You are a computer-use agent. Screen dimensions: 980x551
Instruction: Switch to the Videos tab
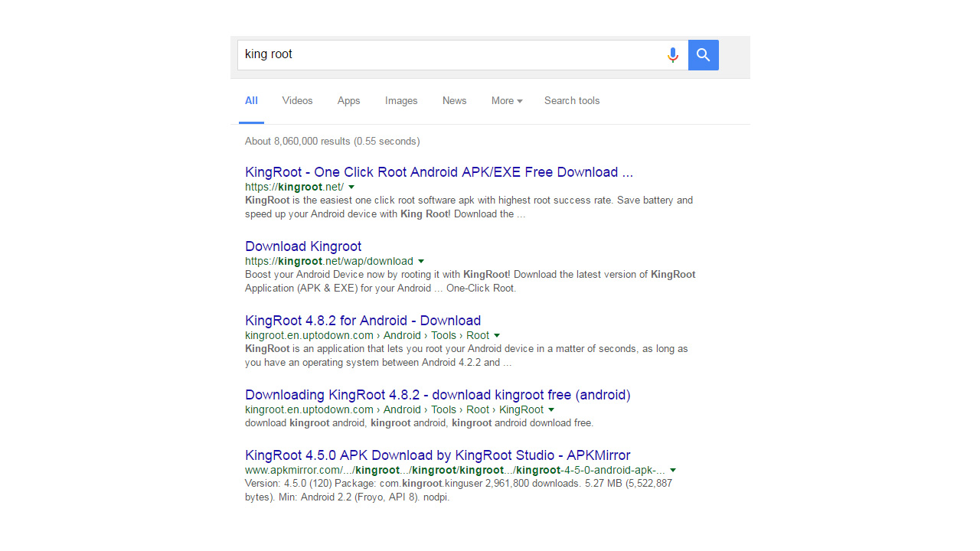[x=297, y=101]
